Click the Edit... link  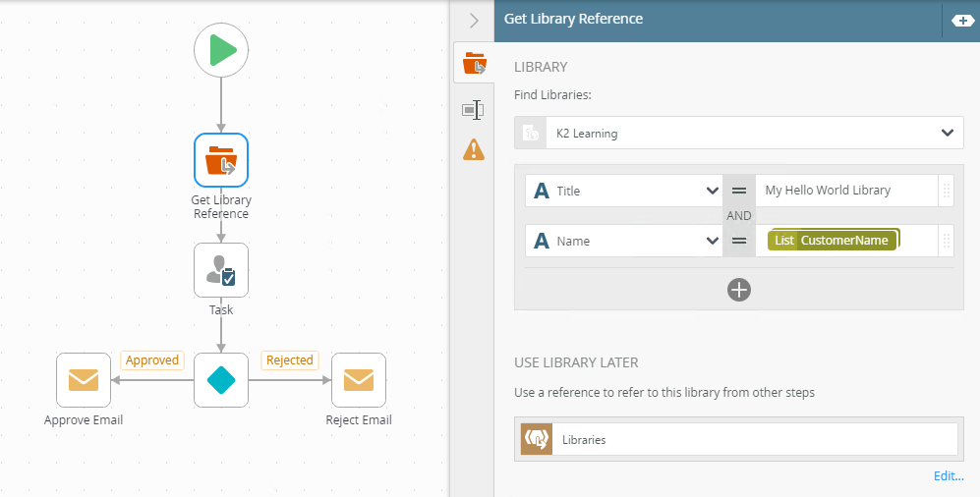(x=949, y=476)
